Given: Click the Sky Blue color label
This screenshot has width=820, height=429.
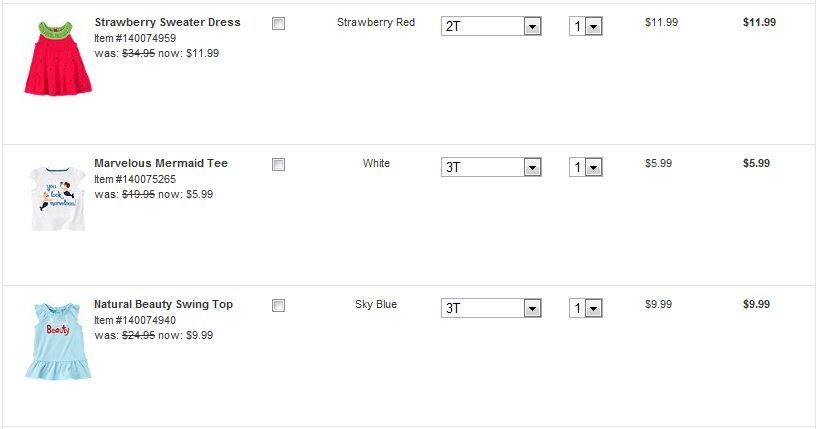Looking at the screenshot, I should point(376,304).
